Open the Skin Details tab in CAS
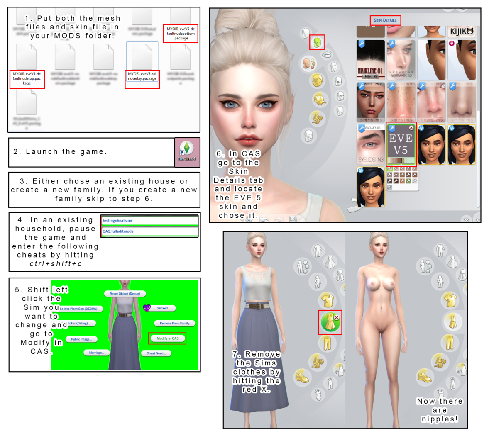The width and height of the screenshot is (489, 448). pyautogui.click(x=385, y=20)
